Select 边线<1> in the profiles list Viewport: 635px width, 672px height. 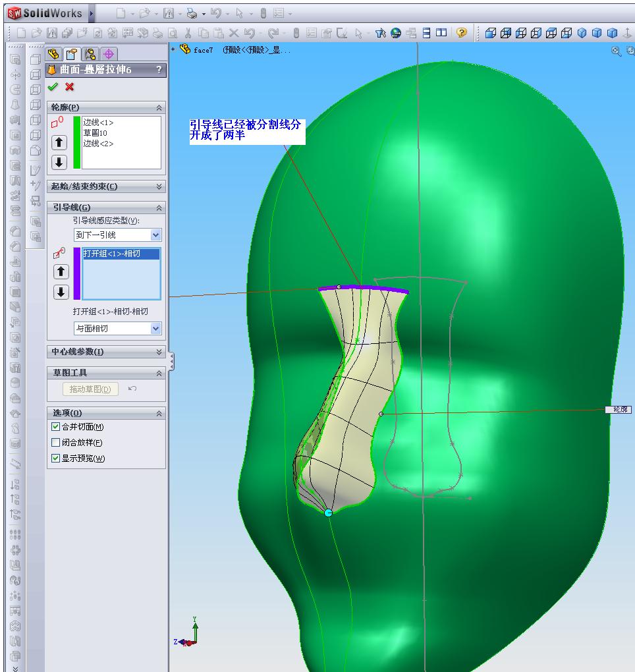(x=98, y=123)
